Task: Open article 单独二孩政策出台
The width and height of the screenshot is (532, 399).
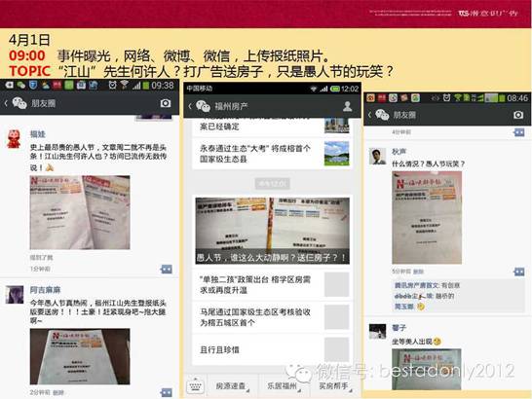Action: (x=272, y=285)
